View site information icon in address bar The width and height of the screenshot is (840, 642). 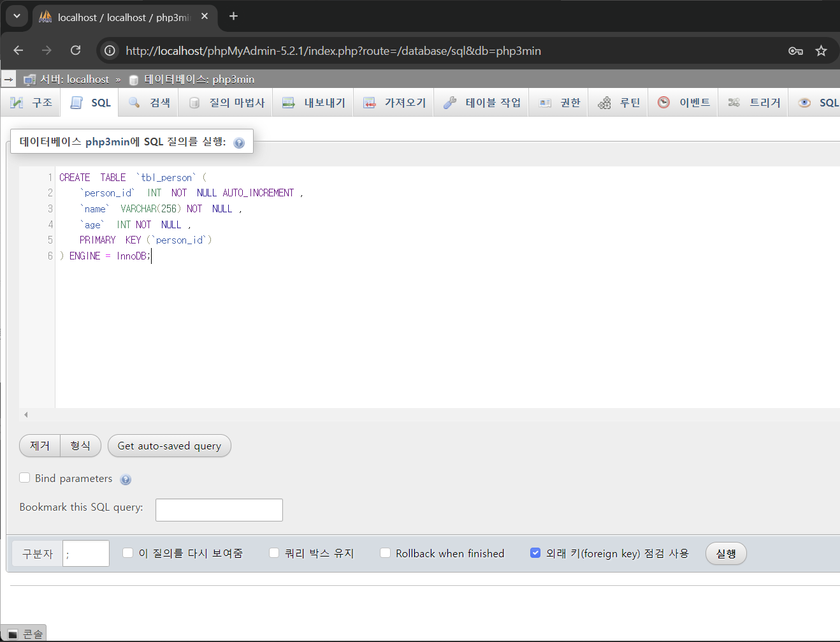click(x=110, y=50)
